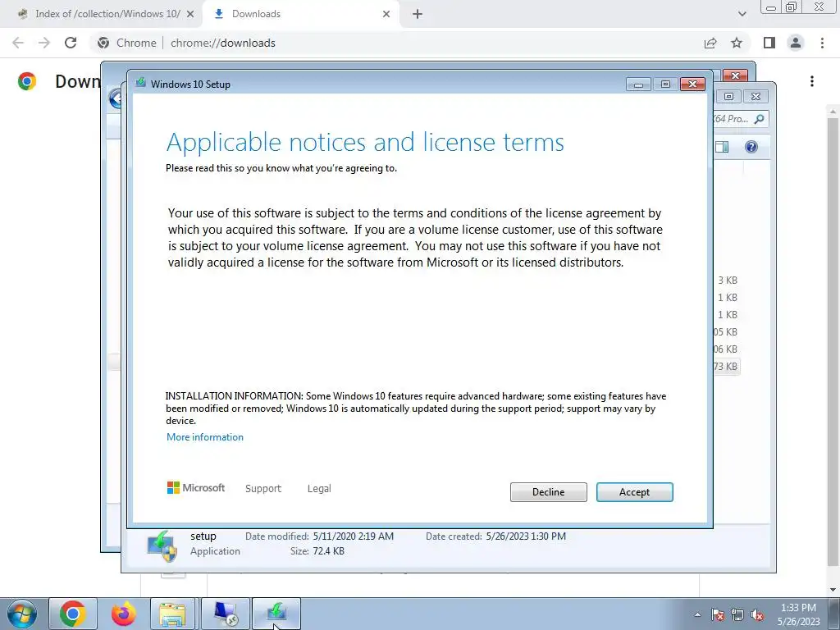Click the muted volume tray icon
Image resolution: width=840 pixels, height=630 pixels.
point(757,614)
